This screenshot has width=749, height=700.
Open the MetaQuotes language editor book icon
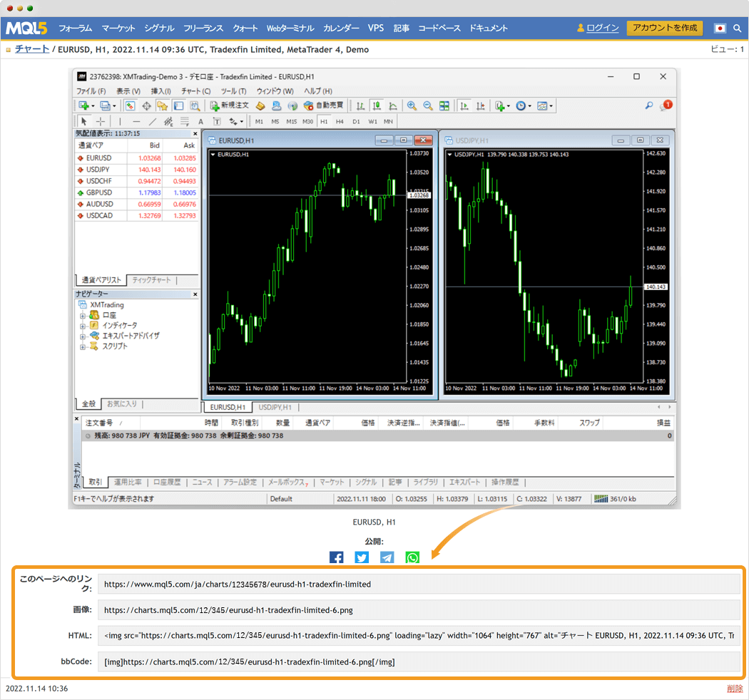(x=260, y=105)
